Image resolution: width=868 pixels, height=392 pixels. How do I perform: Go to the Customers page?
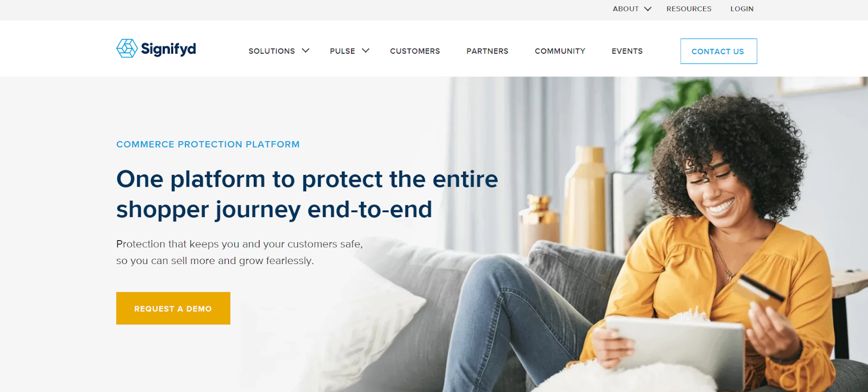pyautogui.click(x=415, y=51)
